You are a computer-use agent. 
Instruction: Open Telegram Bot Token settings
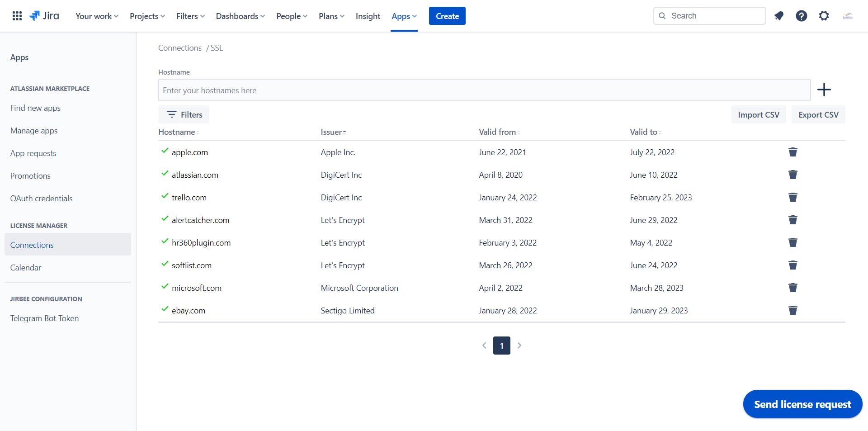[44, 318]
